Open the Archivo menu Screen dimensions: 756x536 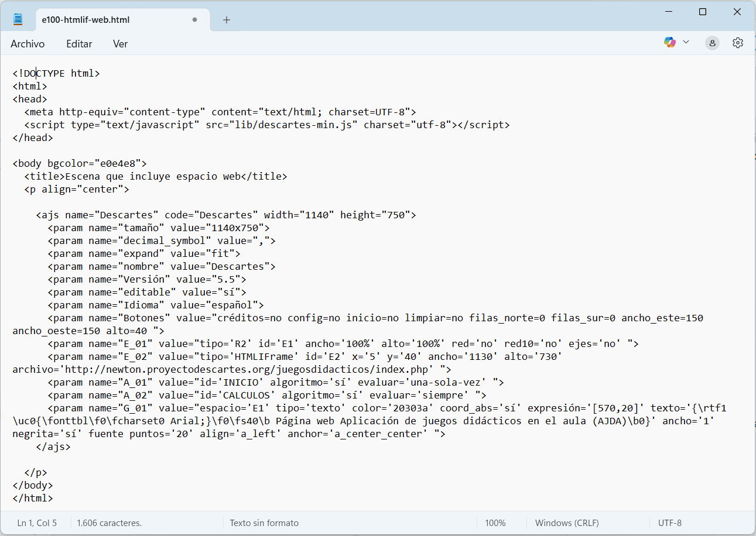point(28,44)
